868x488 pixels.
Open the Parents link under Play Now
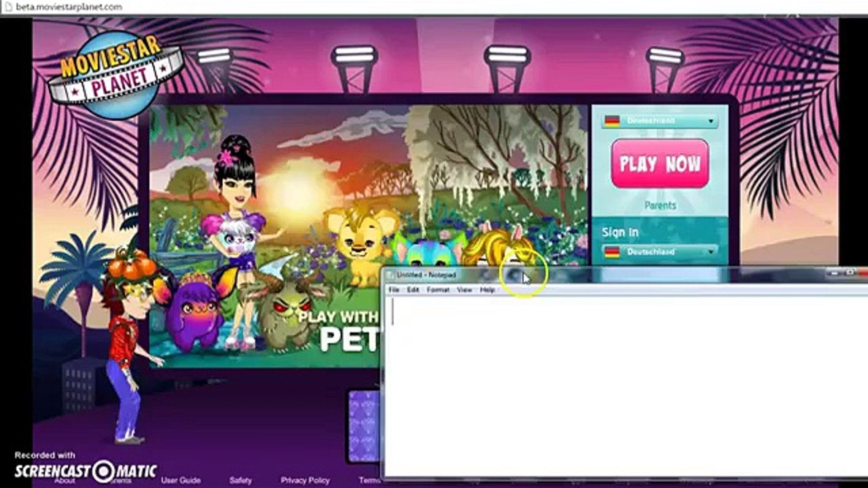pyautogui.click(x=660, y=206)
